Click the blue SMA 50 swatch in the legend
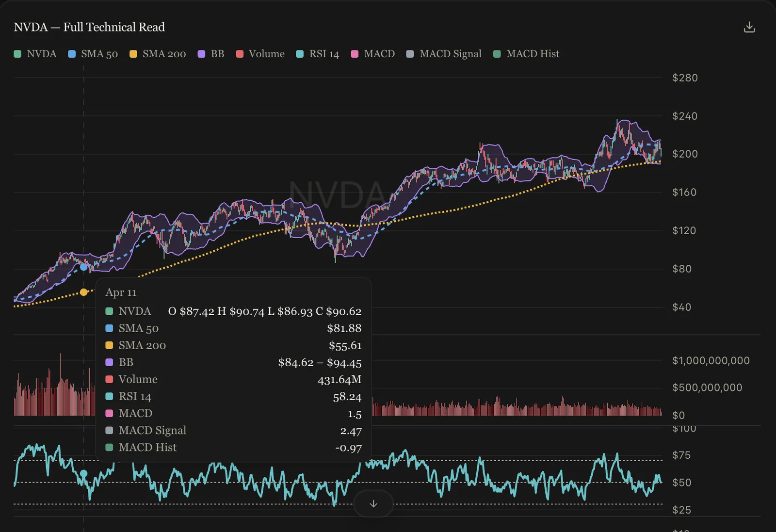 click(72, 54)
